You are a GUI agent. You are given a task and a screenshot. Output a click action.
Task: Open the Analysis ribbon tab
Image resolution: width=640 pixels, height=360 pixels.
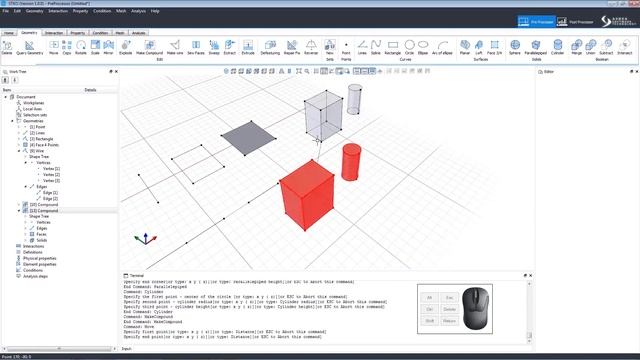(138, 33)
